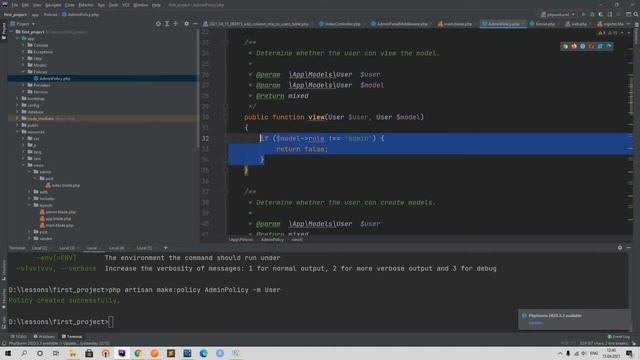Click the terminal command prompt input

(x=111, y=322)
